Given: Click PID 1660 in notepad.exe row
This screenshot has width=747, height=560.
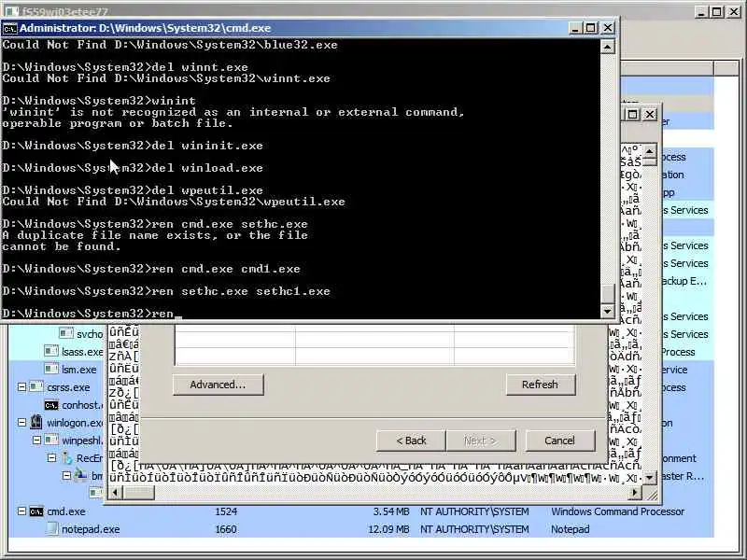Looking at the screenshot, I should tap(226, 529).
